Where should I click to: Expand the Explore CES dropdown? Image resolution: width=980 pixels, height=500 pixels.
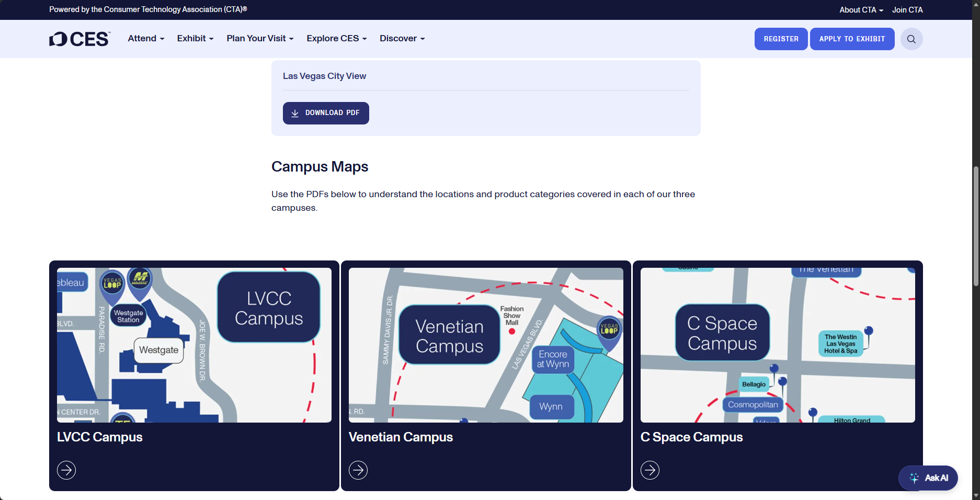pos(337,39)
